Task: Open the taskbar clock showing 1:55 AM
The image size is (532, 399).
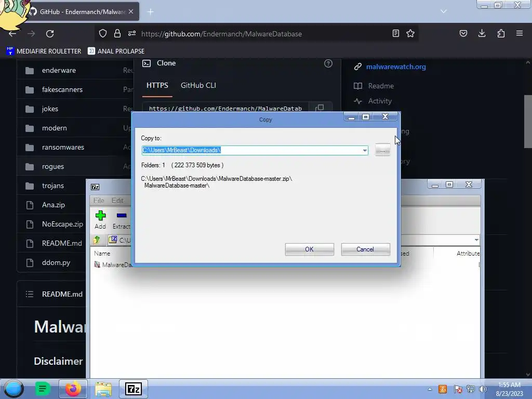Action: [x=509, y=389]
